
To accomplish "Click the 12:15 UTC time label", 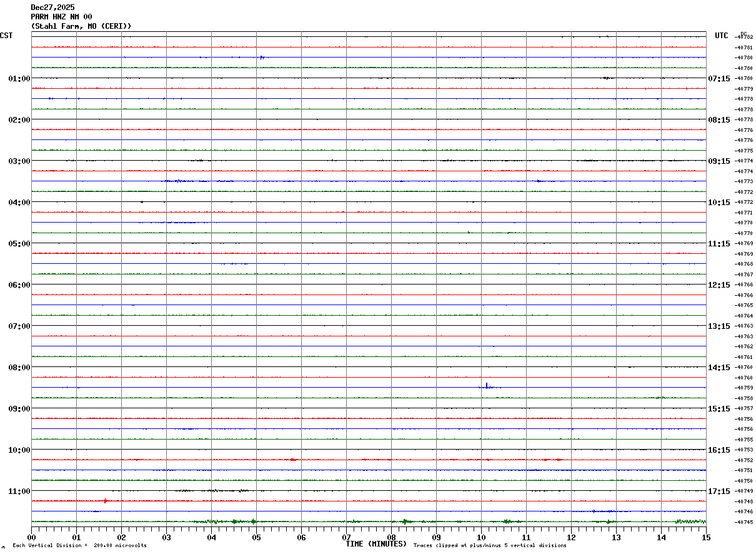I will [x=719, y=285].
